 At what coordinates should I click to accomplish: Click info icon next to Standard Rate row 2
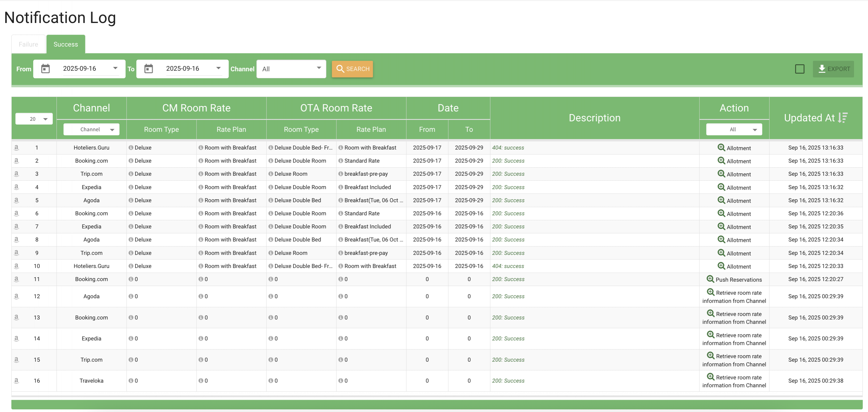[x=341, y=161]
